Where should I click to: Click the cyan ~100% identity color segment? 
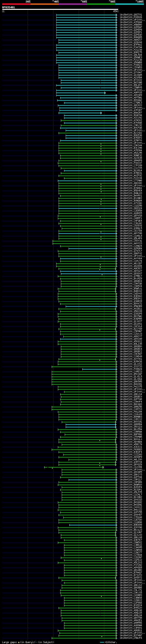click(129, 4)
